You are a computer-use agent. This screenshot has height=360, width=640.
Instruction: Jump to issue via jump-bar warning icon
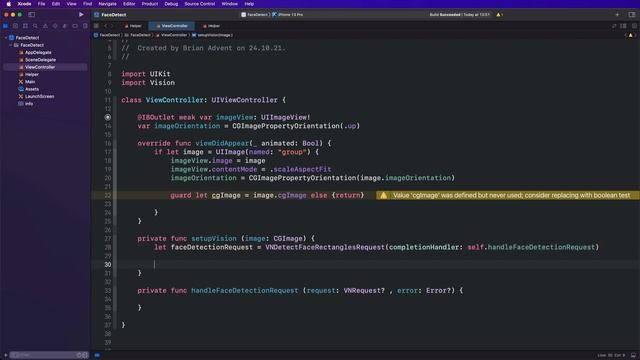[x=631, y=35]
